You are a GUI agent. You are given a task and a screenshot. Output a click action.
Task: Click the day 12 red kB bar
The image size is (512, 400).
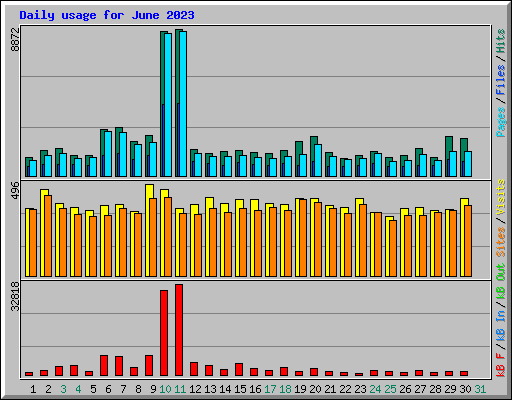click(x=194, y=369)
